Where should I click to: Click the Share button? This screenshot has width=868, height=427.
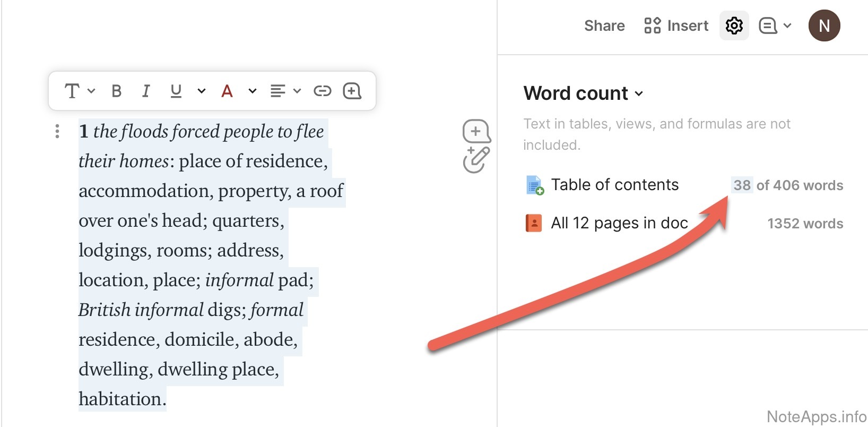click(x=604, y=25)
